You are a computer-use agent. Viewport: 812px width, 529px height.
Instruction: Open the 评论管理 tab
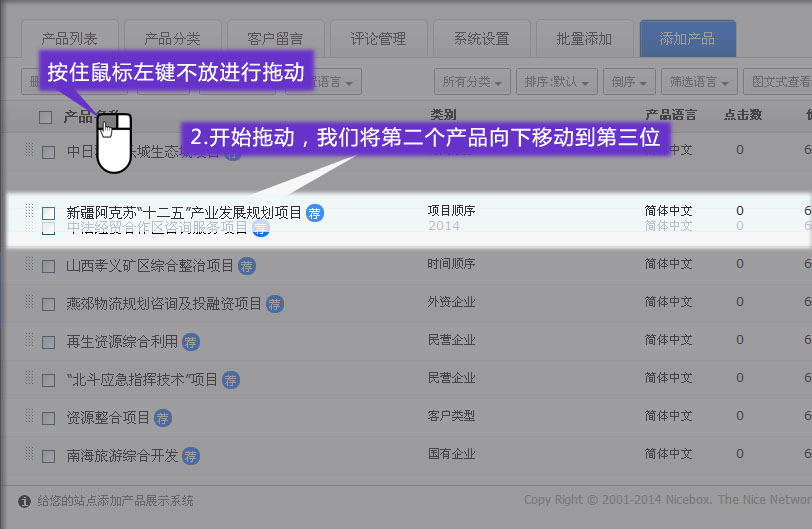pos(378,39)
